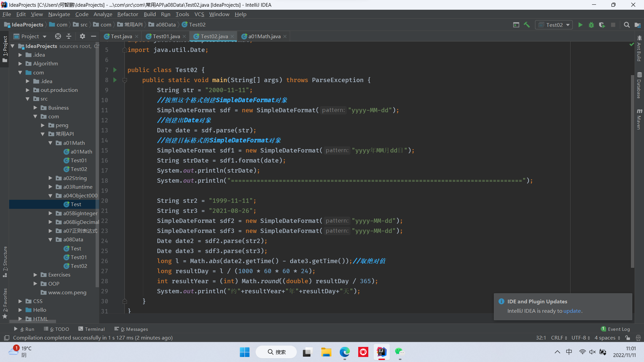Collapse the a08Data folder
This screenshot has height=362, width=644.
pos(50,240)
